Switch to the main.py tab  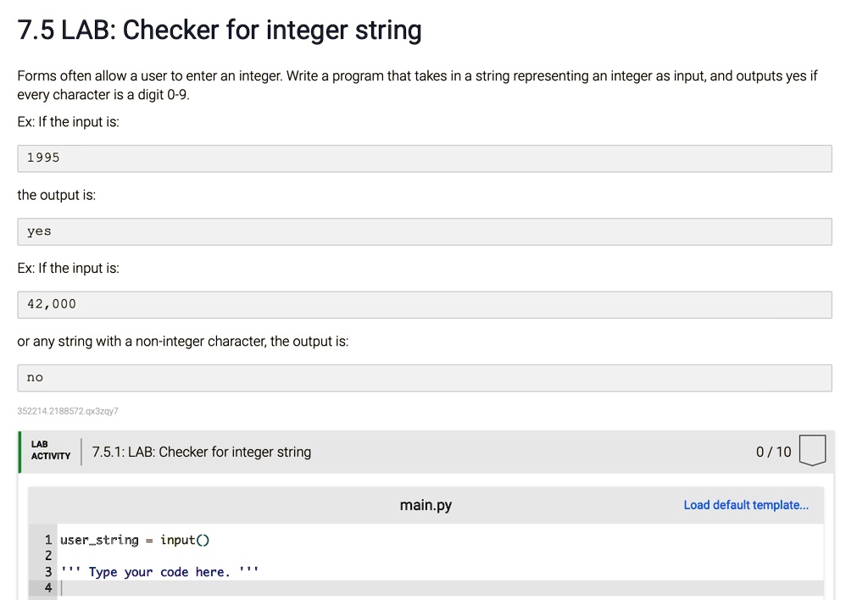click(x=426, y=504)
